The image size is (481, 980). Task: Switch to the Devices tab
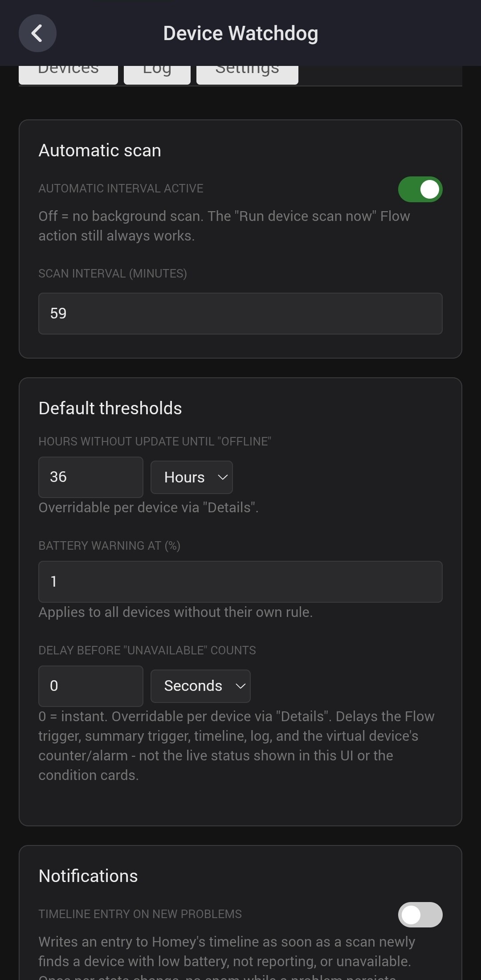[x=68, y=74]
